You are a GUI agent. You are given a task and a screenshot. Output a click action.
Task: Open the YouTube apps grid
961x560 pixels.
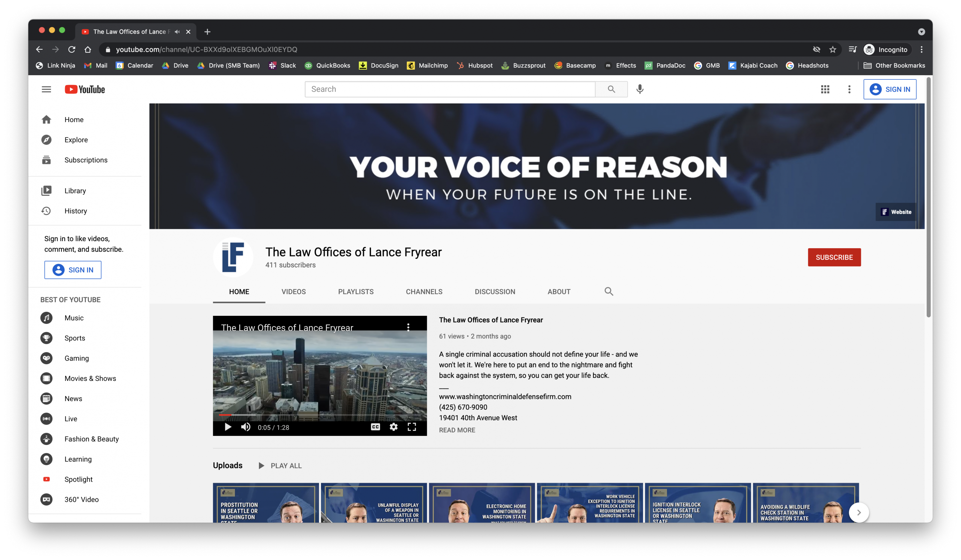(825, 89)
